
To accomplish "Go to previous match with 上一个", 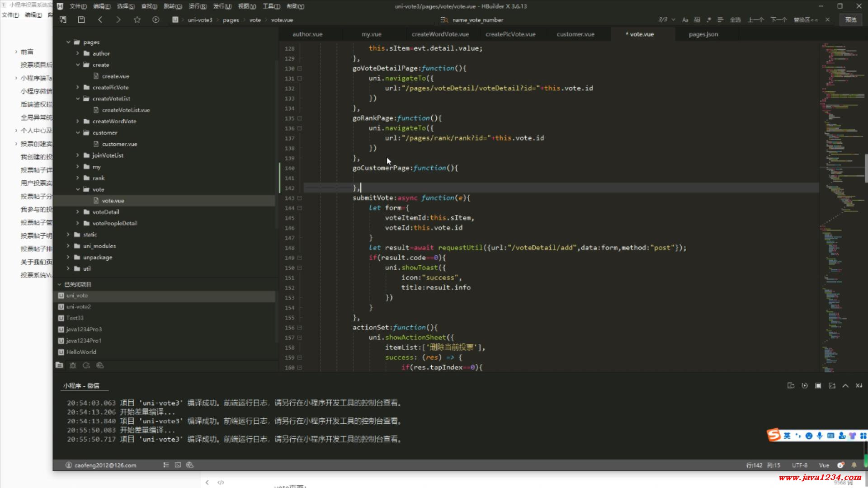I will tap(756, 20).
